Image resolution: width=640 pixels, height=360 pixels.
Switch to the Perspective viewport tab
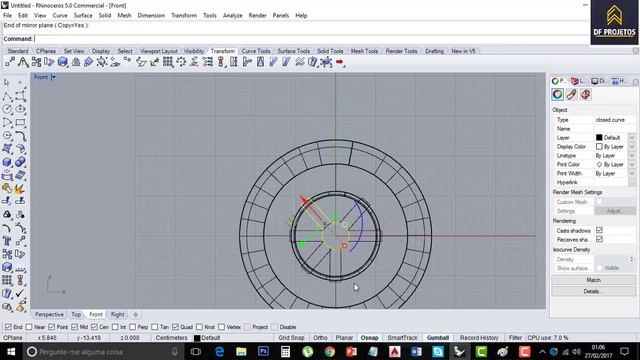click(49, 315)
